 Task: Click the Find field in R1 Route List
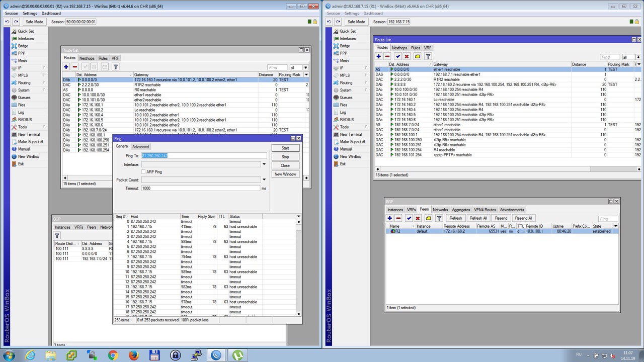pos(610,57)
